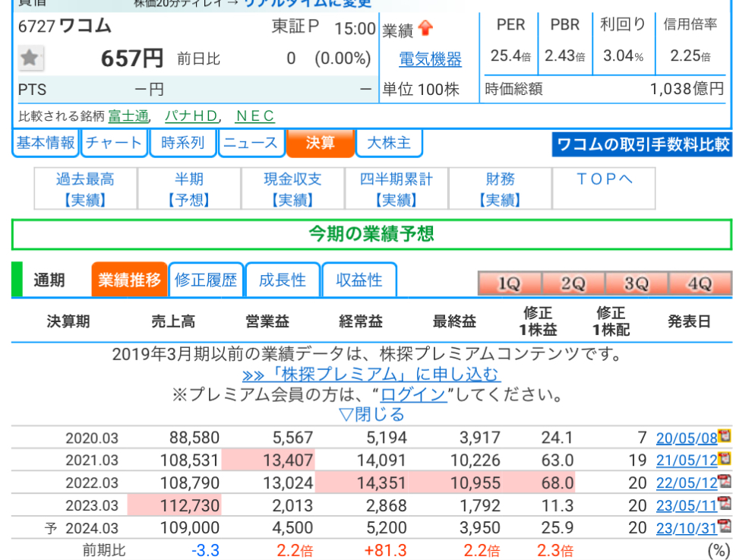Click the star favorite icon
755x560 pixels.
point(31,59)
